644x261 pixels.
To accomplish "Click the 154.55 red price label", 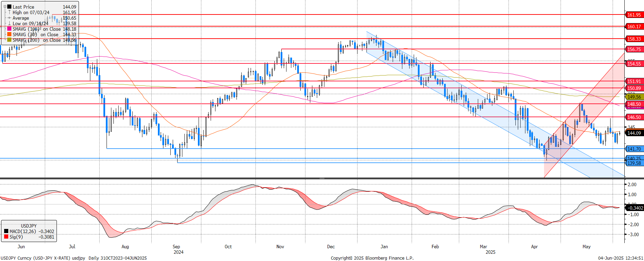I will point(634,64).
